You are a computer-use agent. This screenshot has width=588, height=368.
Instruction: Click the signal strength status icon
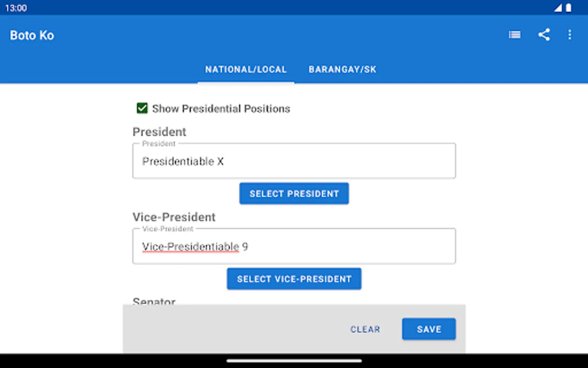[x=558, y=8]
